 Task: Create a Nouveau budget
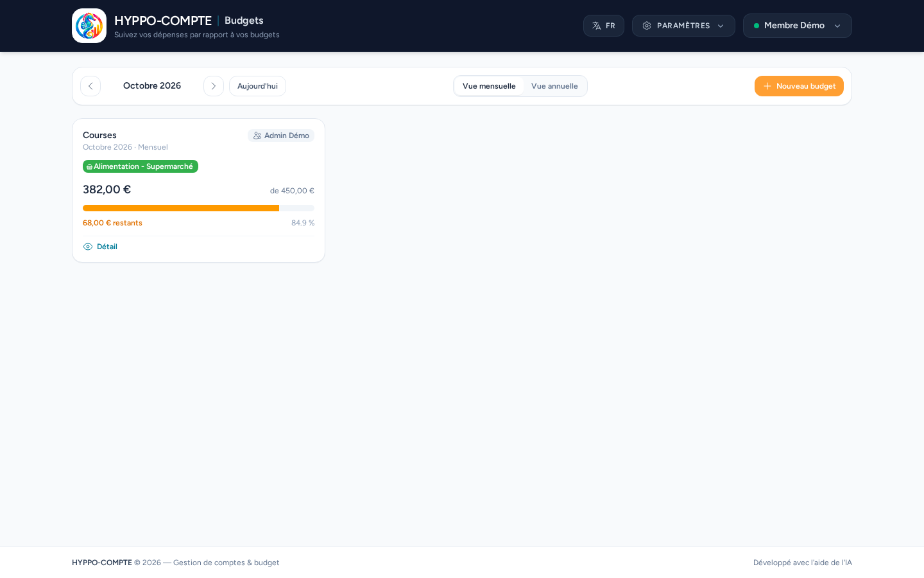tap(799, 86)
